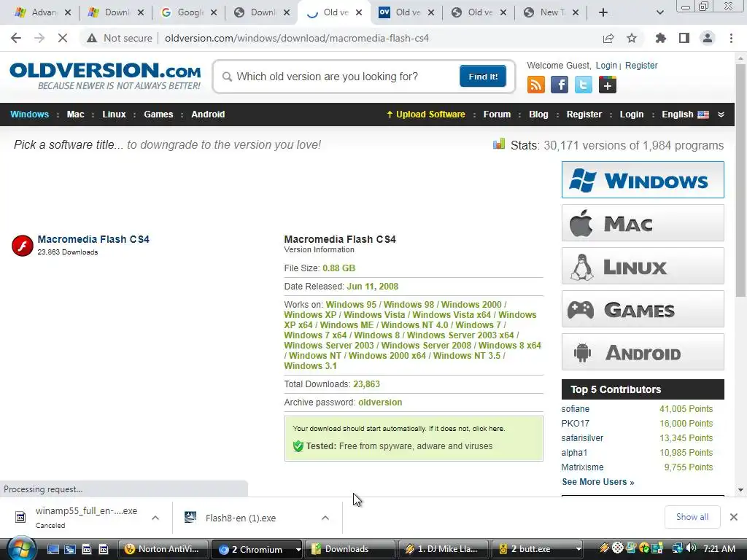Open Linux in the site navigation
This screenshot has height=560, width=747.
pos(114,114)
